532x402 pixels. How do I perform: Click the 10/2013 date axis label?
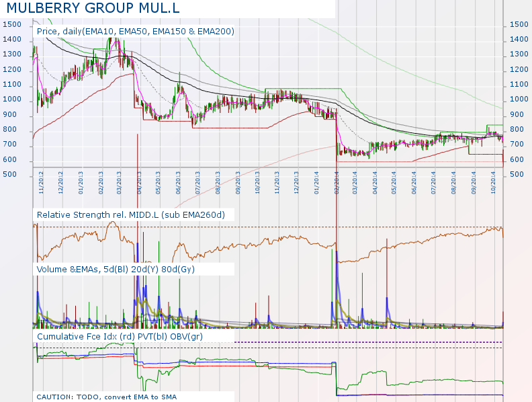[257, 183]
